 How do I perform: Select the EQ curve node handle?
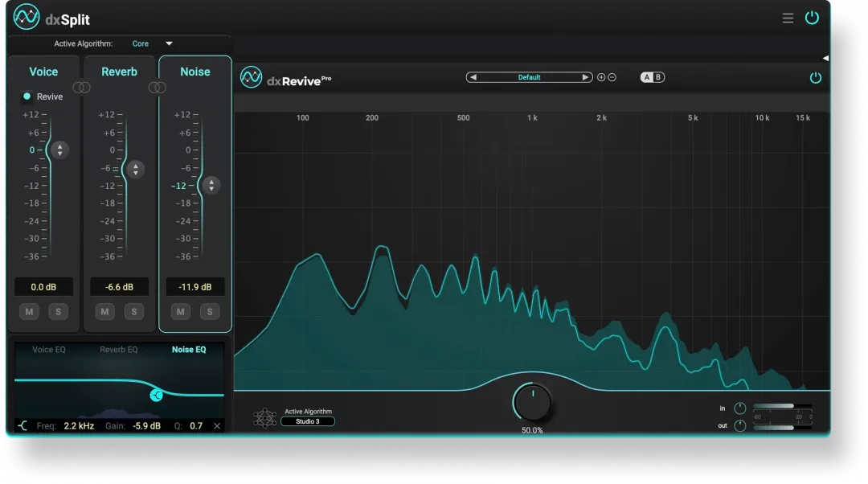click(x=156, y=395)
